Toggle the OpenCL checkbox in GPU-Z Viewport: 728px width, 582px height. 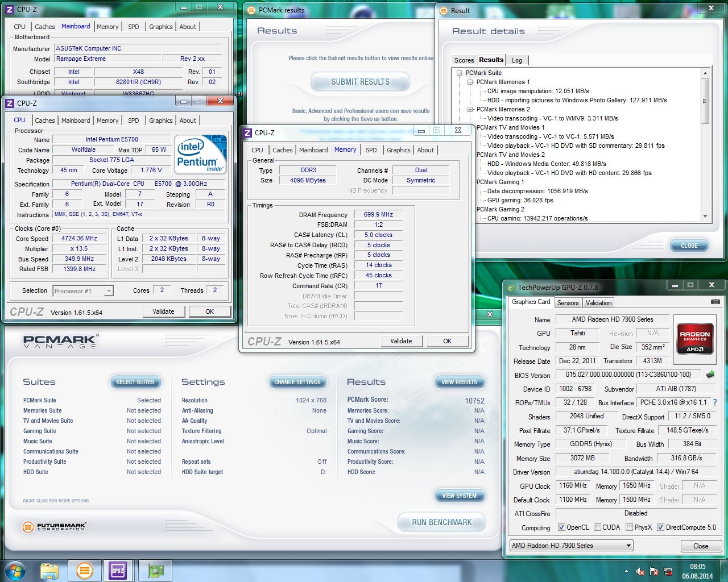561,527
